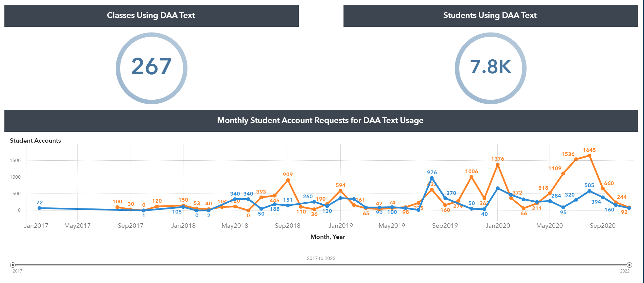Select the blue data point labeled 585
Image resolution: width=644 pixels, height=283 pixels.
pos(590,191)
